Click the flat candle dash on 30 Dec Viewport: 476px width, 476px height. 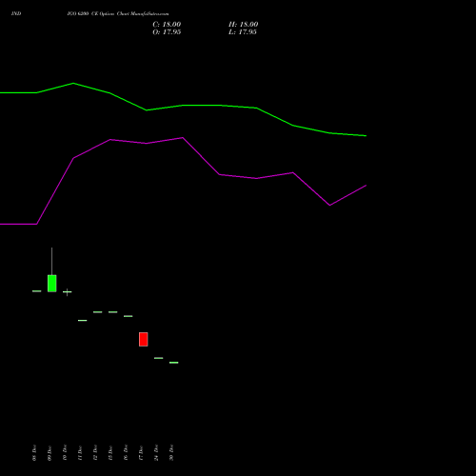(x=174, y=363)
